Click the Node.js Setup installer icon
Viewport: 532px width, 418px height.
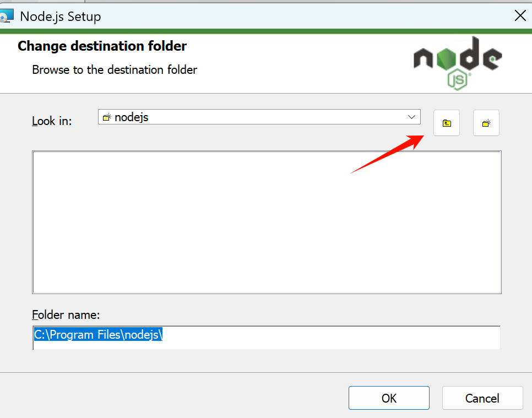click(6, 16)
